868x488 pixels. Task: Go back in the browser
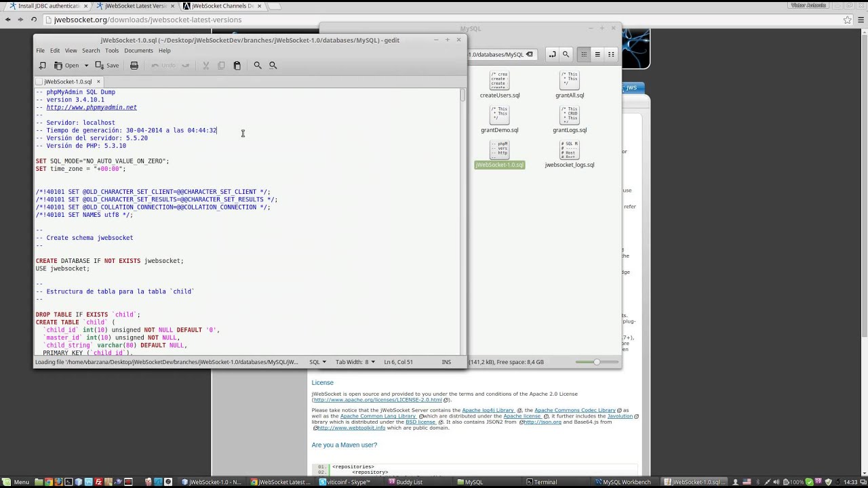7,20
